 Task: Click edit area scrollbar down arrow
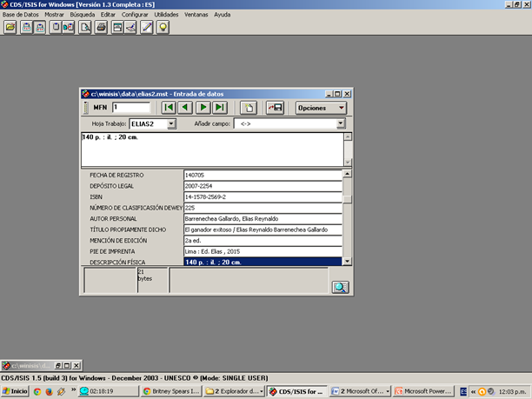point(348,163)
